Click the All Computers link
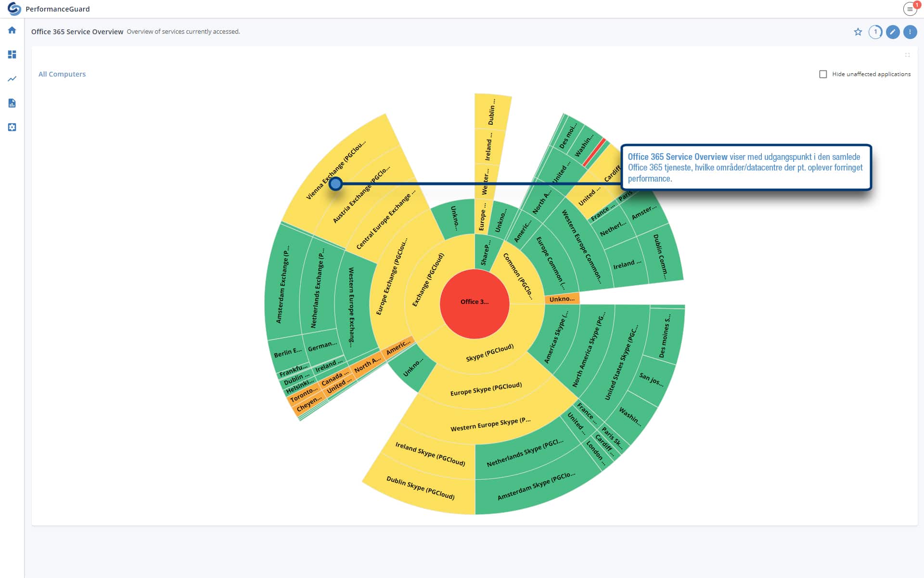 click(62, 74)
